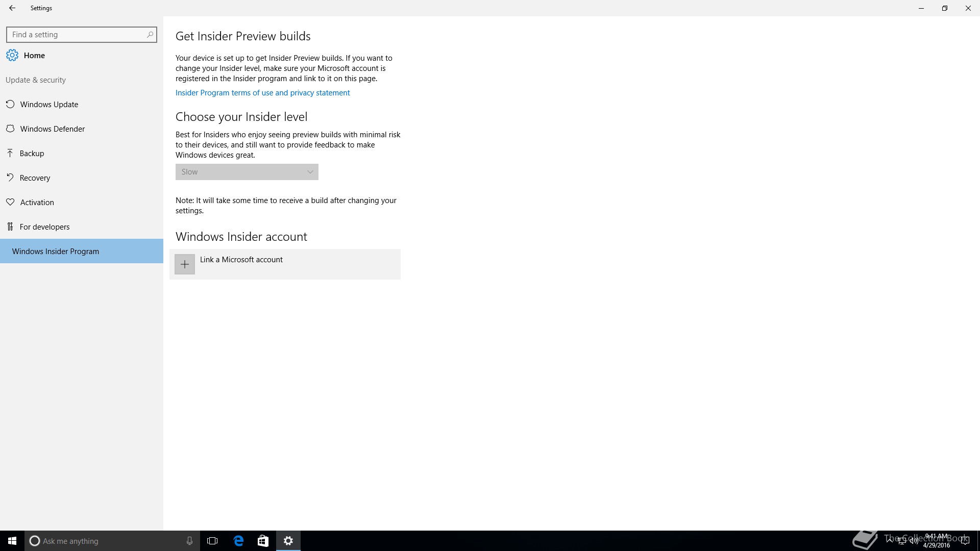Open the Insider level Slow dropdown
980x551 pixels.
(x=247, y=172)
